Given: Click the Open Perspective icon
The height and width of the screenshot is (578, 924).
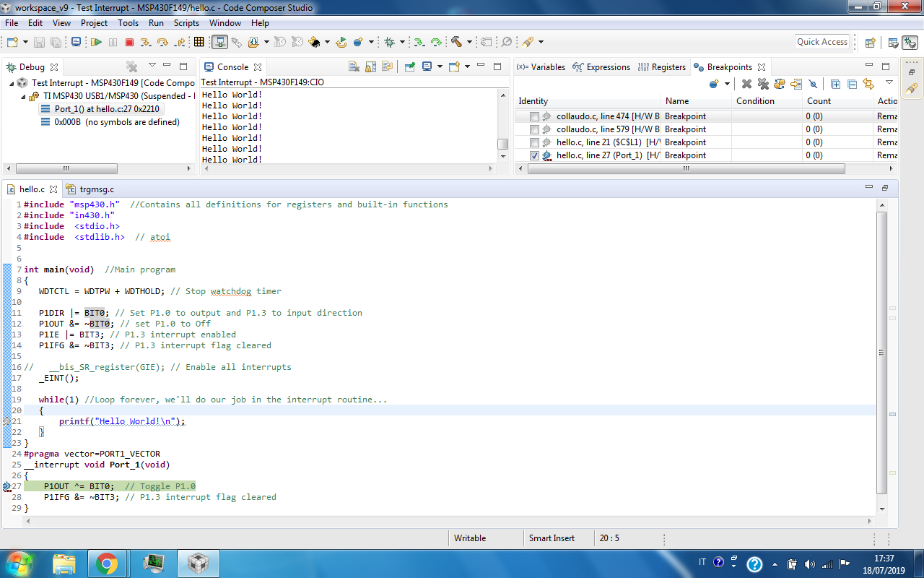Looking at the screenshot, I should tap(870, 43).
